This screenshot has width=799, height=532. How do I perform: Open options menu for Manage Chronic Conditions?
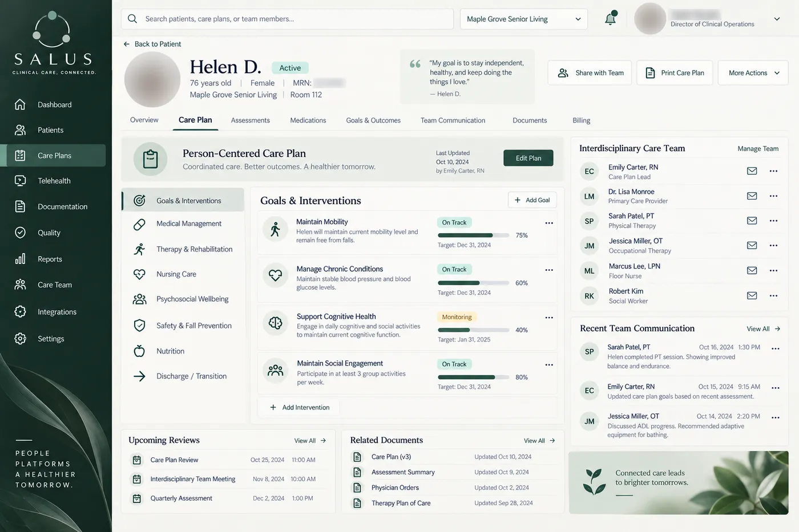coord(549,270)
